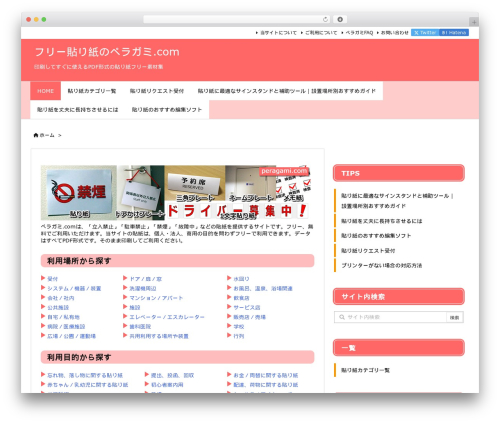Open the 初心者案内用 purpose link
The image size is (500, 423).
167,385
